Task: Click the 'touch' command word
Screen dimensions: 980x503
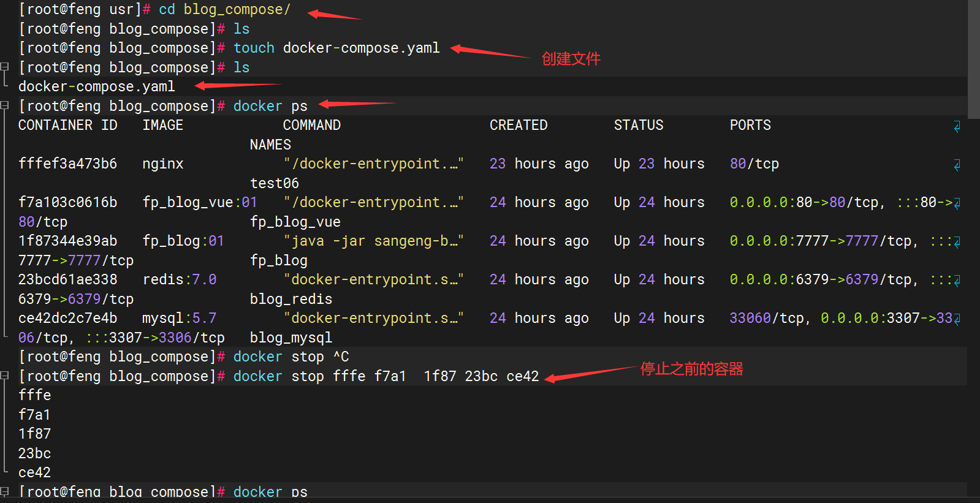Action: pyautogui.click(x=254, y=48)
